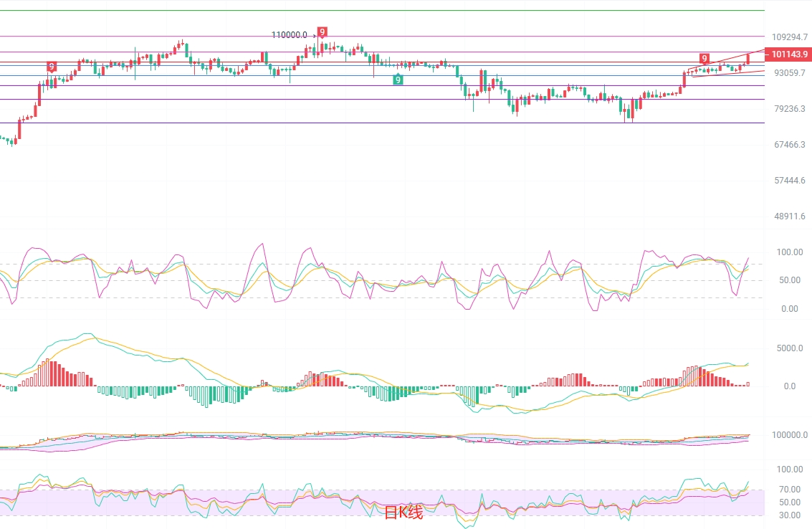The image size is (812, 529).
Task: Select the 110000.0 high price label
Action: click(289, 34)
